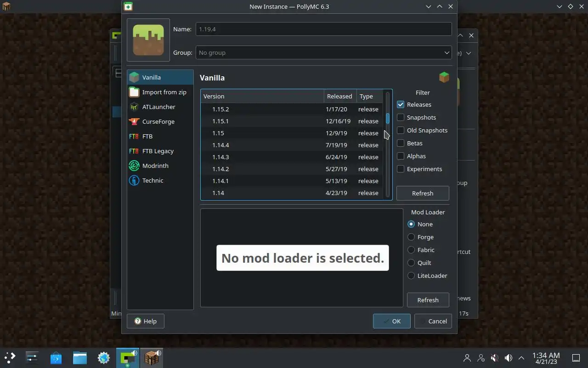Click the crafting table icon at top-left

6,6
